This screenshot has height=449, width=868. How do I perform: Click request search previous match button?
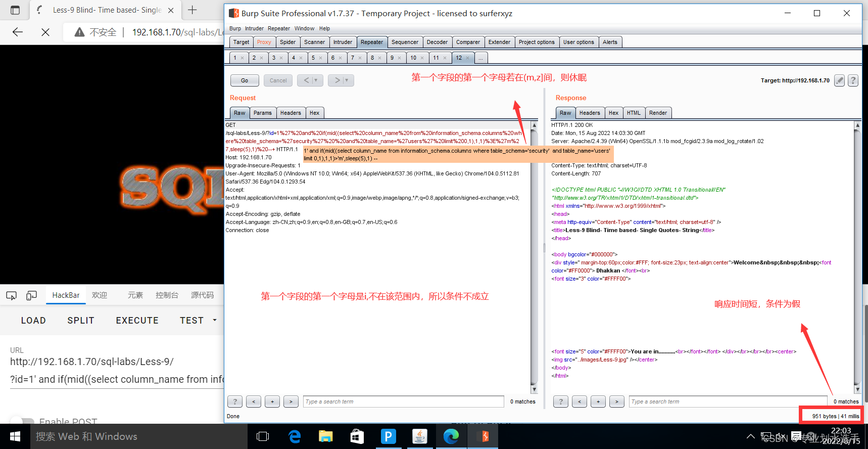[254, 401]
